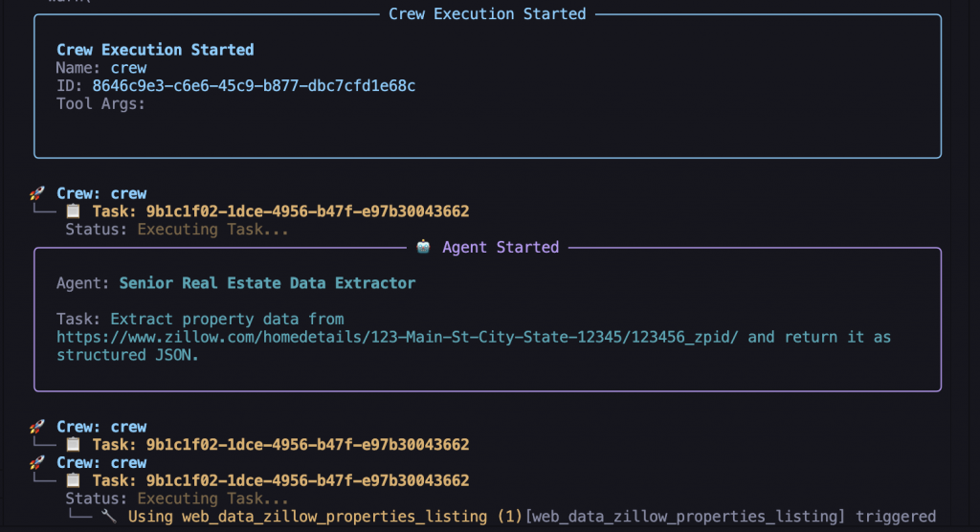The width and height of the screenshot is (980, 532).
Task: Select the 'Crew Execution Started' panel header title
Action: 487,14
